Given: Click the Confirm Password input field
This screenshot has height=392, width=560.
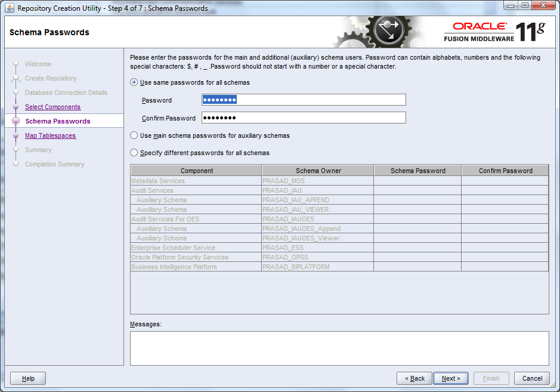Looking at the screenshot, I should [304, 118].
